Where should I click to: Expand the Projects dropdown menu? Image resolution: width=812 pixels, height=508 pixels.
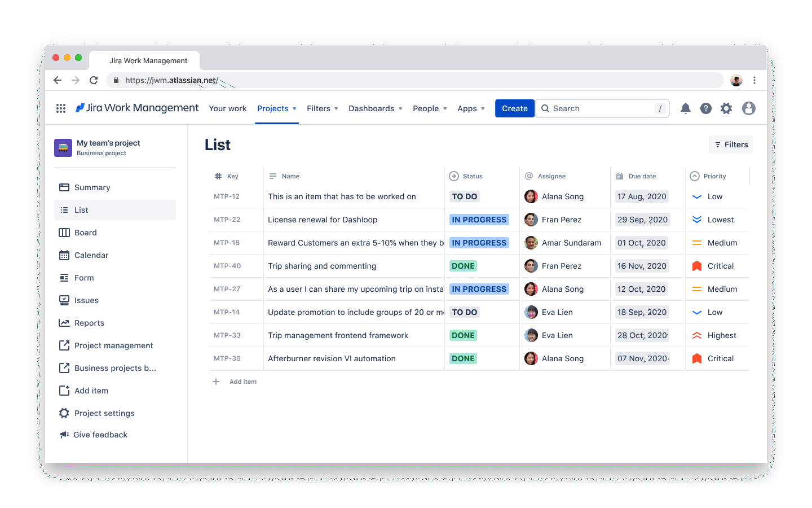tap(277, 108)
